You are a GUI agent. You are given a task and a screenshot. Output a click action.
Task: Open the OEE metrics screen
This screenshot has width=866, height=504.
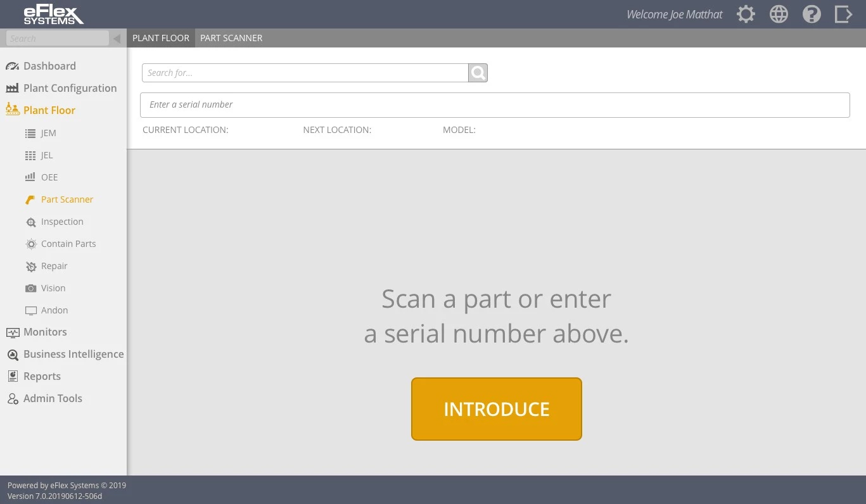coord(49,177)
